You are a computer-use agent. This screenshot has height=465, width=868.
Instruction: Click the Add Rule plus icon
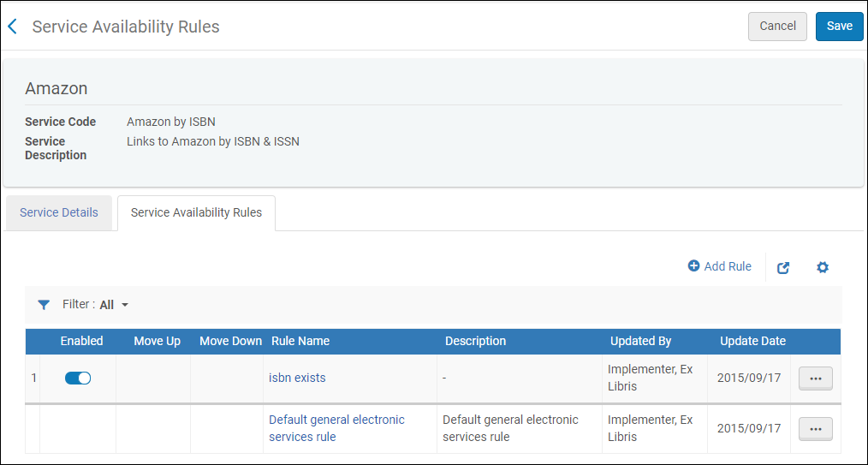pyautogui.click(x=693, y=266)
